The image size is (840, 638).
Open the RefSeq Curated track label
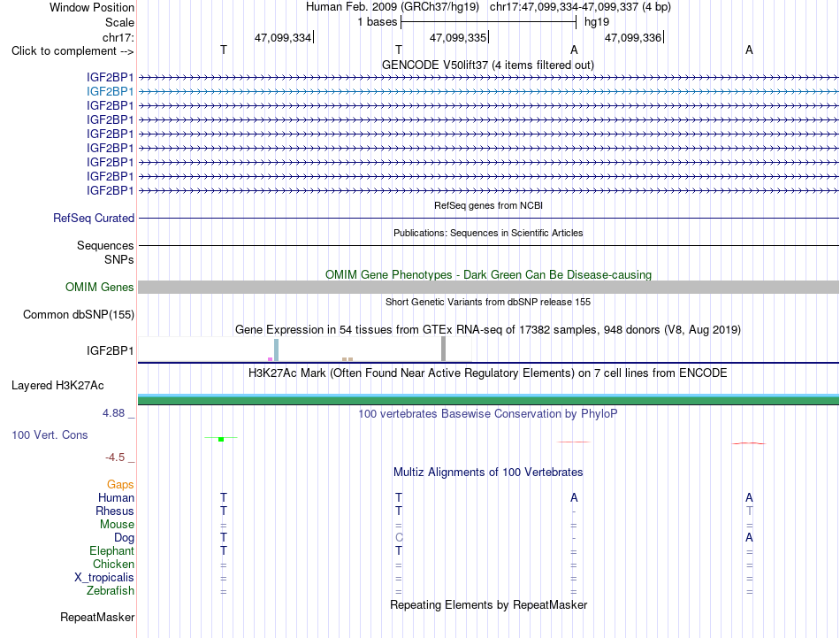(94, 219)
